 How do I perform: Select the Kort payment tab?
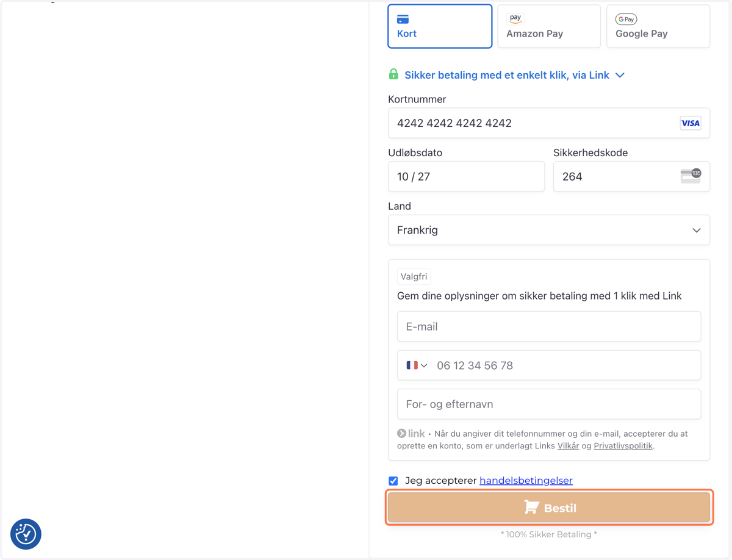pos(440,26)
